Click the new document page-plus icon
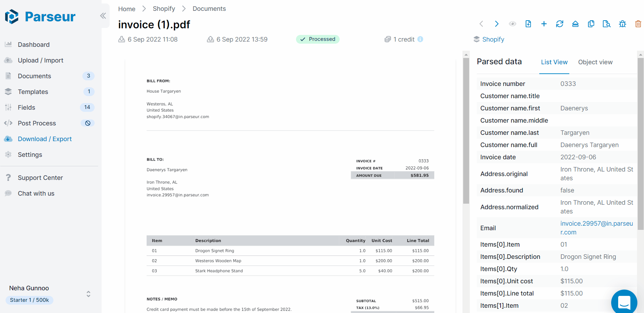This screenshot has height=313, width=644. coord(528,24)
